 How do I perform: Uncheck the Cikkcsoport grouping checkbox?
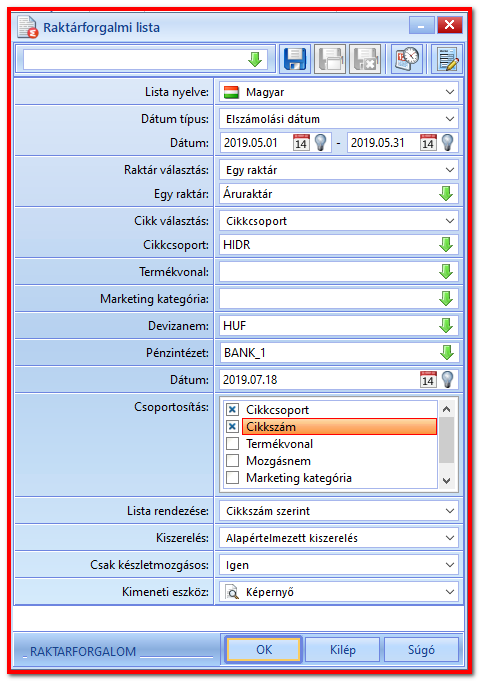pyautogui.click(x=233, y=410)
